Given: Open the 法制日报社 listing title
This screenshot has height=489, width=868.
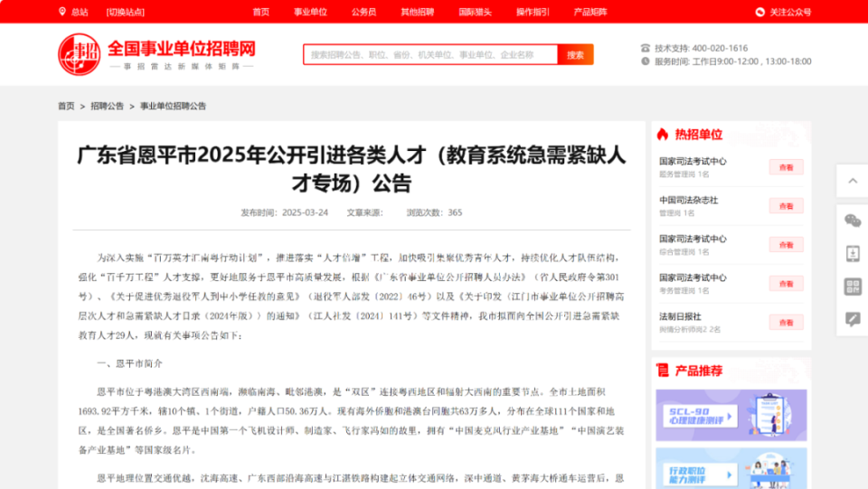Looking at the screenshot, I should tap(680, 316).
